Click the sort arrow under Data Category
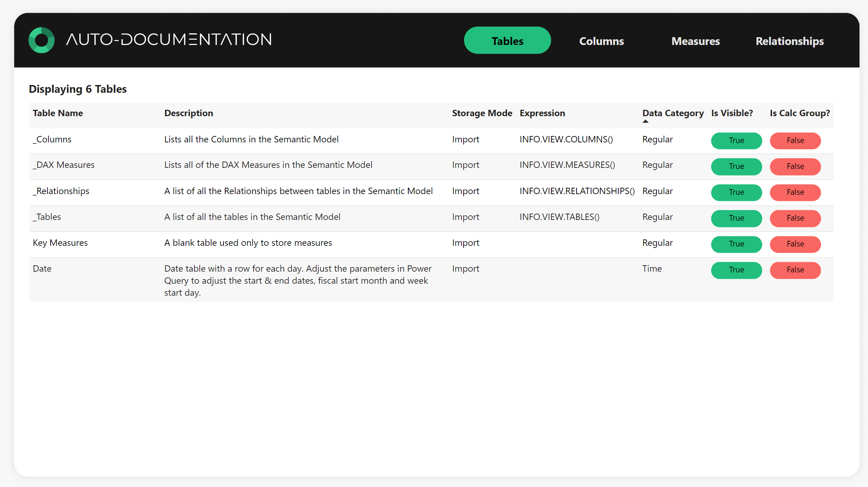 coord(646,121)
